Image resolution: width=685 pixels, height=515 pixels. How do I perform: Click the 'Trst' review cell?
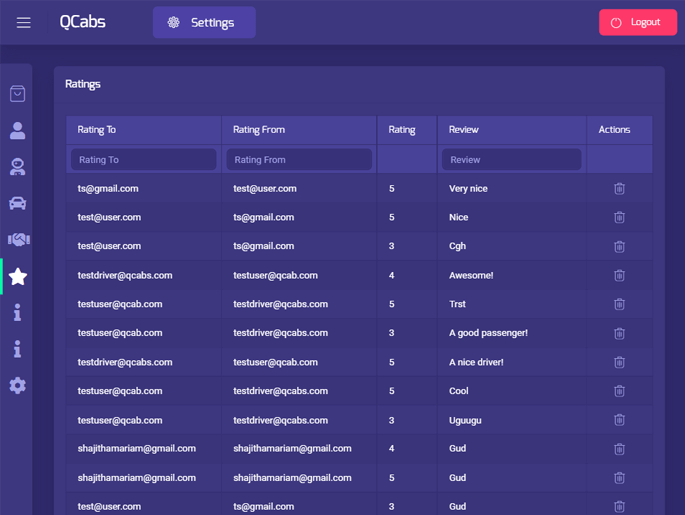coord(512,304)
